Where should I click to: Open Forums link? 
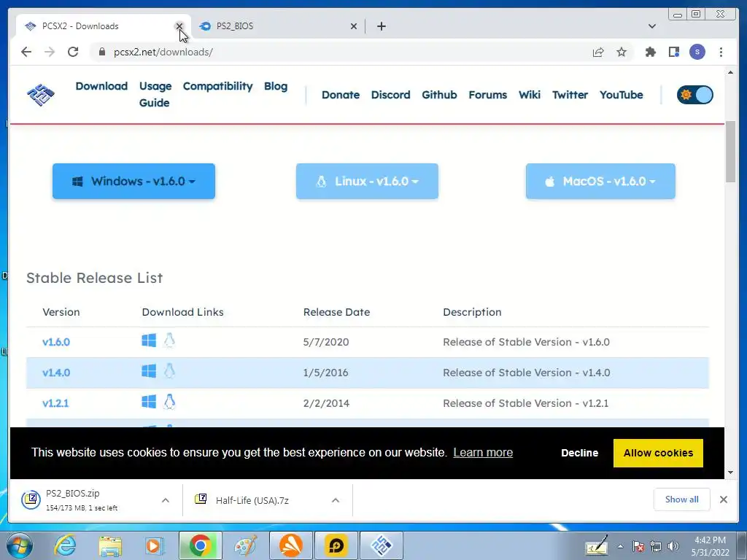click(488, 95)
